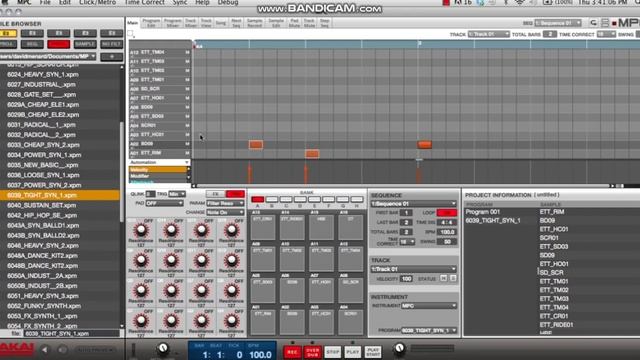
Task: Click the PLAY START transport button
Action: [x=373, y=352]
